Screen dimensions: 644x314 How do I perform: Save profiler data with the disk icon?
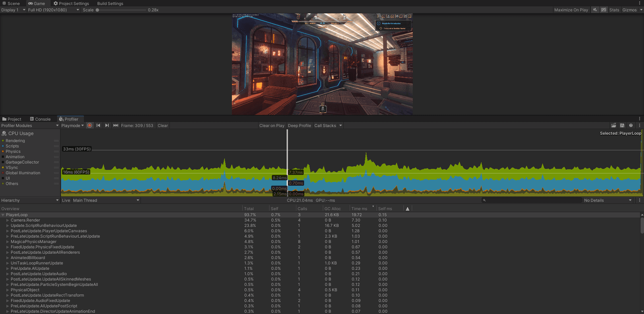pos(622,125)
